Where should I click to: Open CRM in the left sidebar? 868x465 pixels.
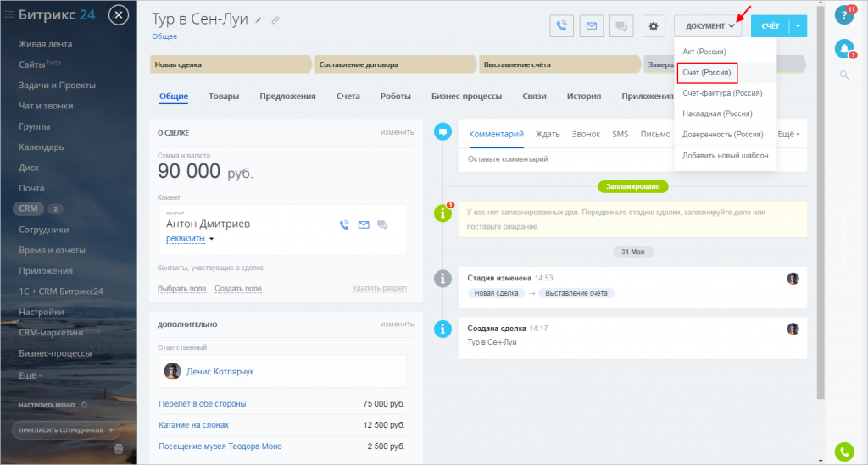pyautogui.click(x=28, y=208)
